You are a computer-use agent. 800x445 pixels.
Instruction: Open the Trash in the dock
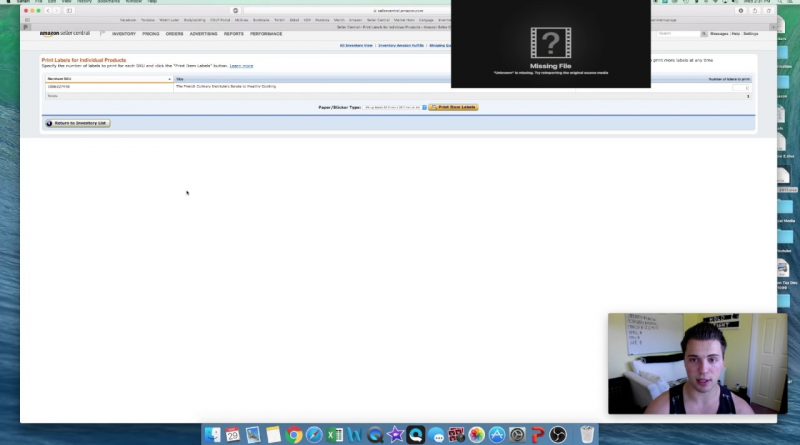(587, 435)
